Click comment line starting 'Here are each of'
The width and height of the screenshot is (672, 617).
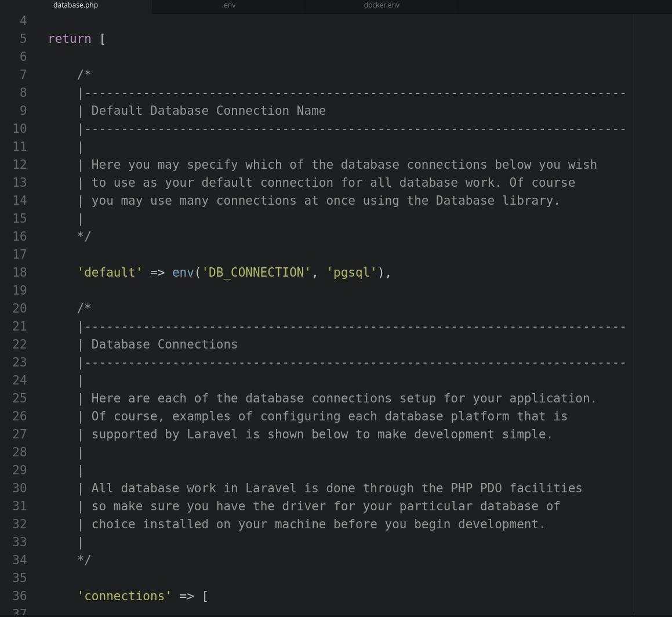coord(343,398)
